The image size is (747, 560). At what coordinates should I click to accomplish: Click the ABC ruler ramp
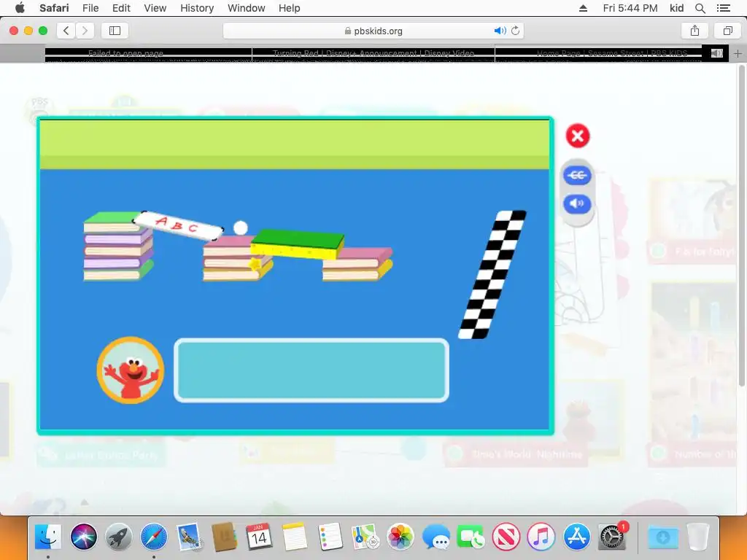[x=178, y=225]
